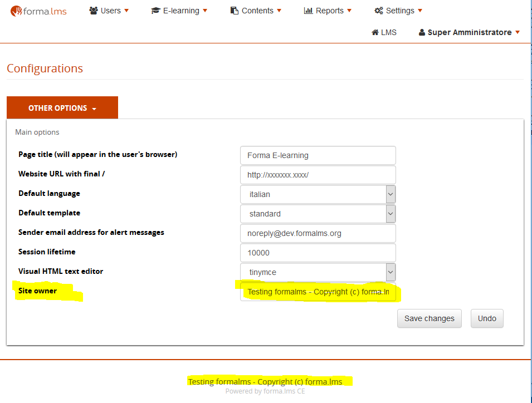
Task: Expand the OTHER OPTIONS tab menu
Action: coord(62,108)
